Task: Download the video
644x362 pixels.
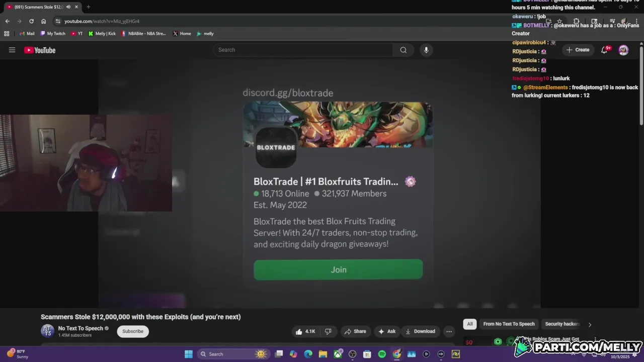Action: click(420, 331)
